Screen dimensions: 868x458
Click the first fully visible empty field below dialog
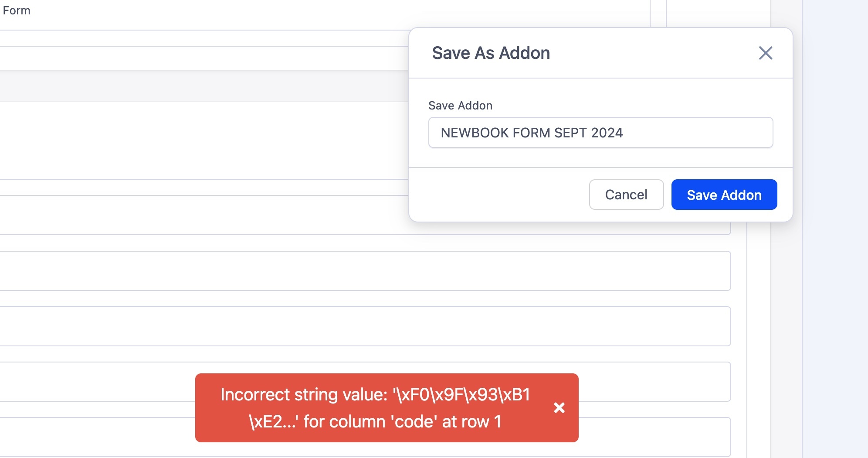click(x=364, y=271)
